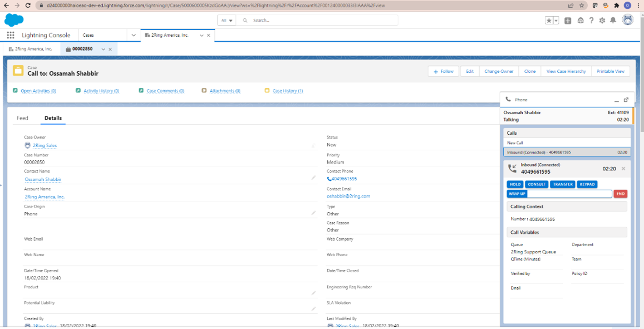Put the call on HOLD

[515, 184]
